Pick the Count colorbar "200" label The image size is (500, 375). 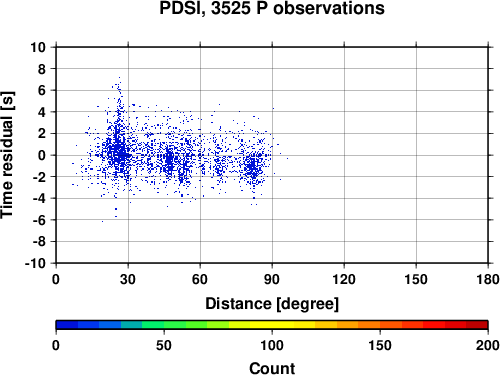click(x=488, y=345)
